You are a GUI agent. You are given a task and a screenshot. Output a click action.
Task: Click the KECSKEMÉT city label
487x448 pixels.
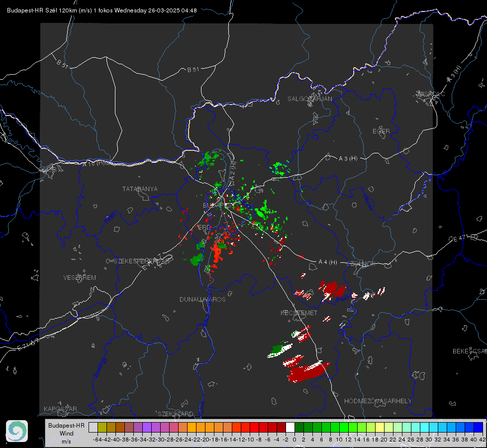coord(299,313)
